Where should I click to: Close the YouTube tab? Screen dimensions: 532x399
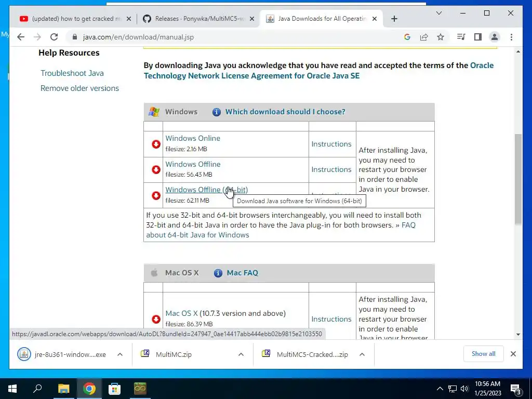(x=129, y=19)
